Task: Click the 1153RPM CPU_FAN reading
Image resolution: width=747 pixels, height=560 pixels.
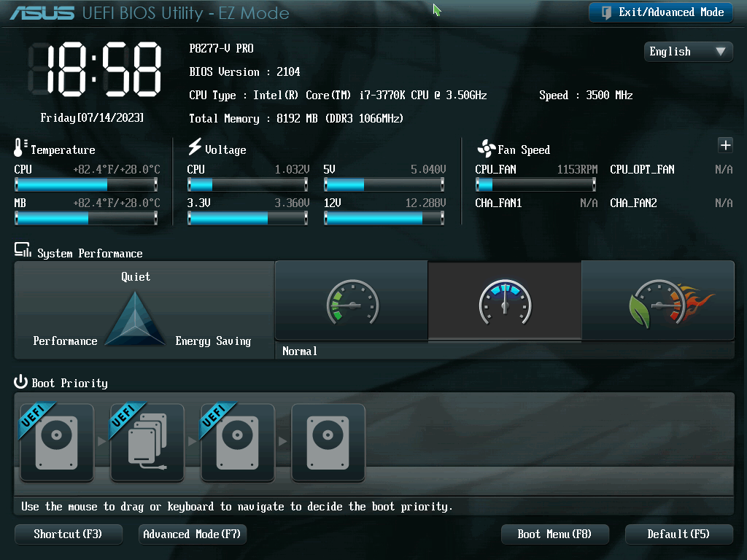Action: [578, 169]
